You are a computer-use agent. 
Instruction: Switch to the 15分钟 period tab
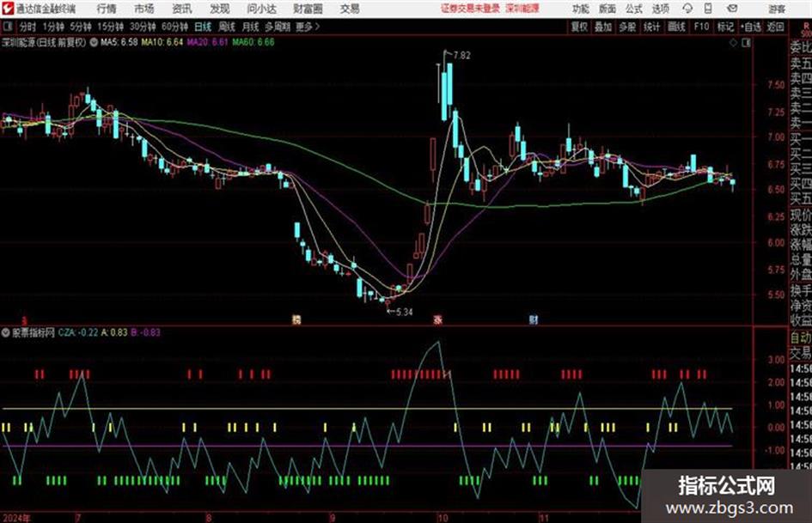point(111,27)
